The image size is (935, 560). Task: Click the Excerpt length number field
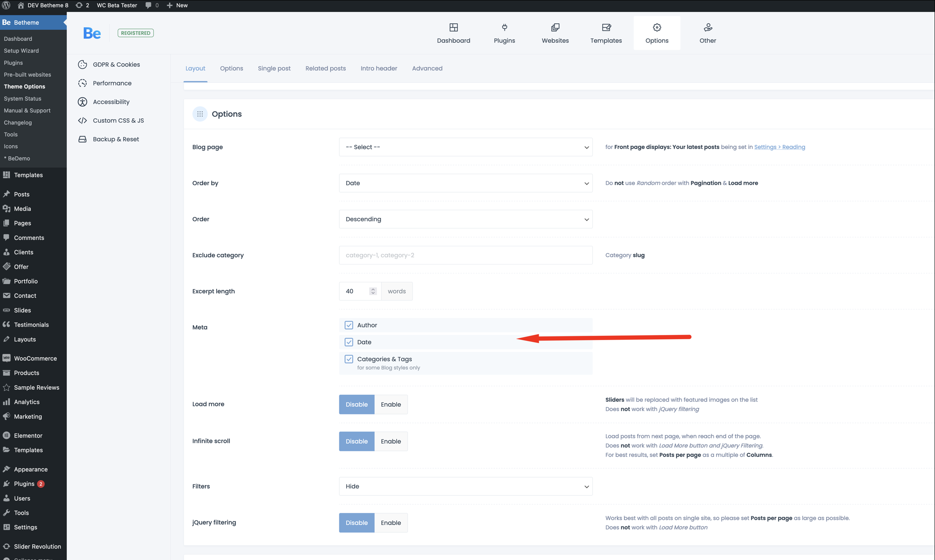tap(360, 291)
